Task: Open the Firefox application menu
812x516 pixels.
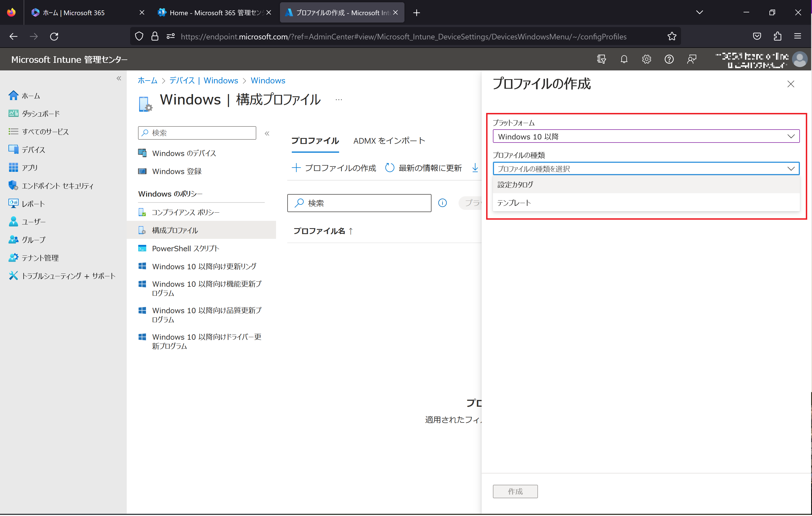Action: (x=797, y=36)
